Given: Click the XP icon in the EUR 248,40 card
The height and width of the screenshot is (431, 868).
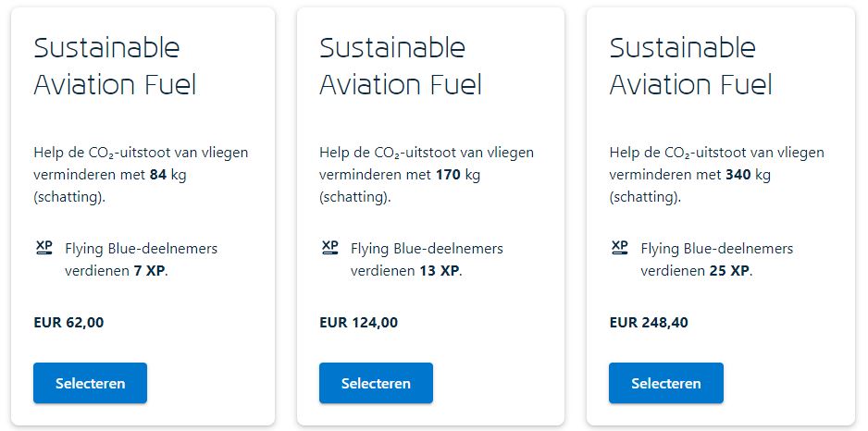Looking at the screenshot, I should point(619,247).
